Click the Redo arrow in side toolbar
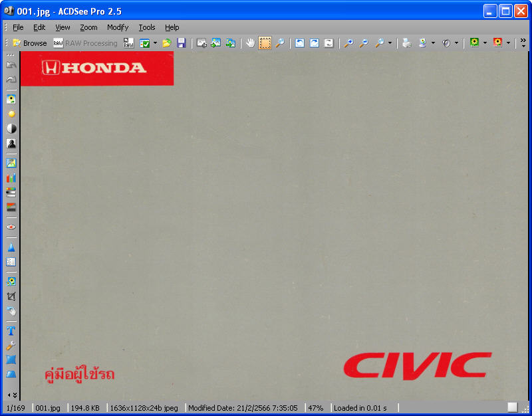This screenshot has height=416, width=532. (11, 80)
